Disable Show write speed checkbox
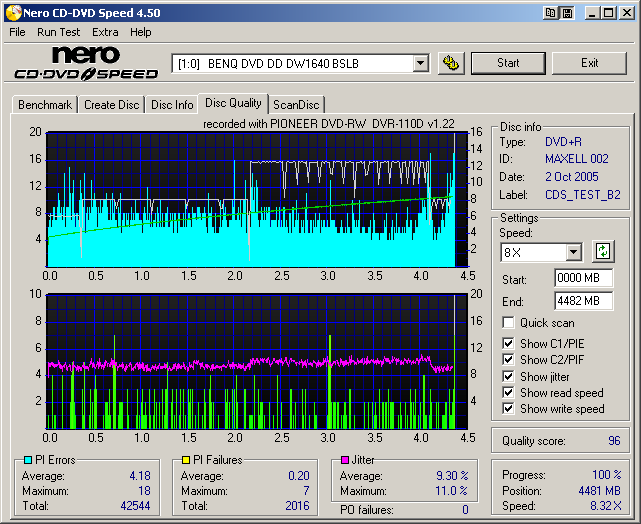This screenshot has height=524, width=641. click(509, 408)
